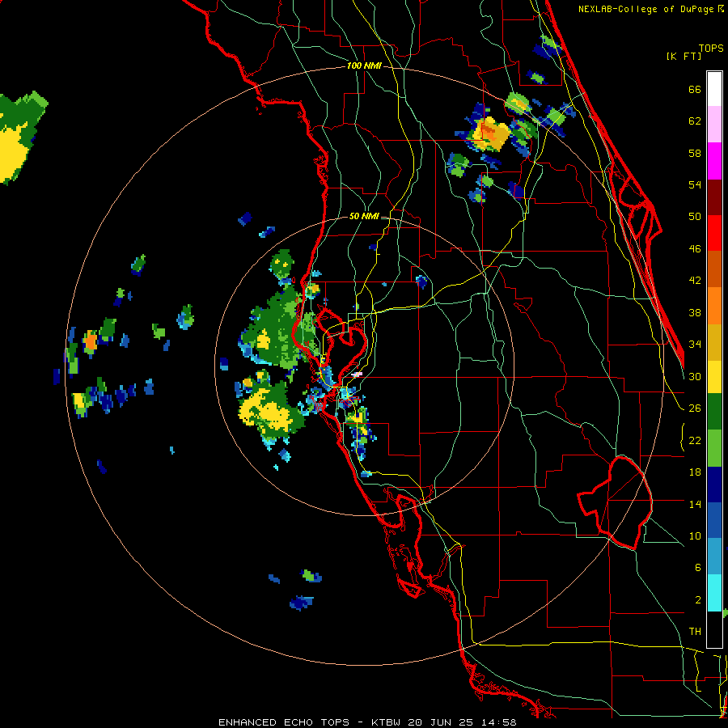Click the orange-centered storm cell near the northeast 100 NMI ring
The image size is (728, 728).
pyautogui.click(x=489, y=133)
